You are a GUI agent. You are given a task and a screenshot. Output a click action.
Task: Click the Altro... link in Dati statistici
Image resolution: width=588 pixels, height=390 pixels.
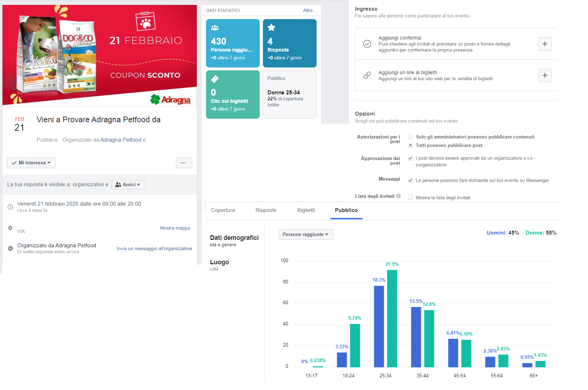click(x=310, y=10)
